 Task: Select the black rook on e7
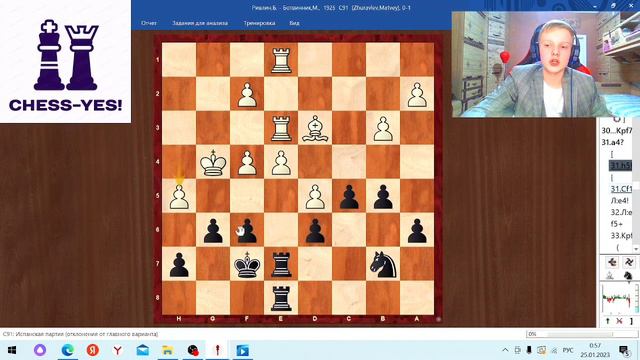click(x=281, y=265)
